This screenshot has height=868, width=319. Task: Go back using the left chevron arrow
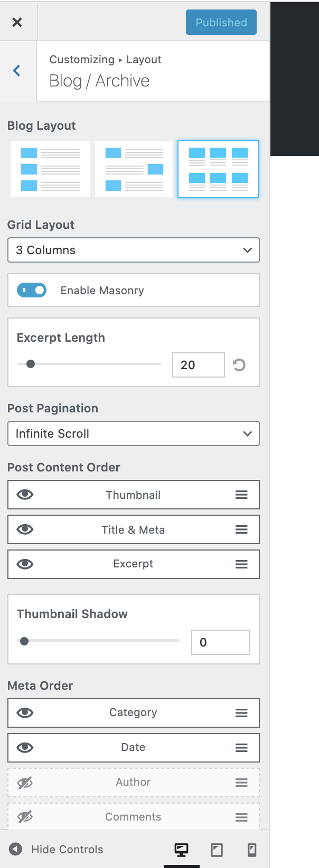17,71
